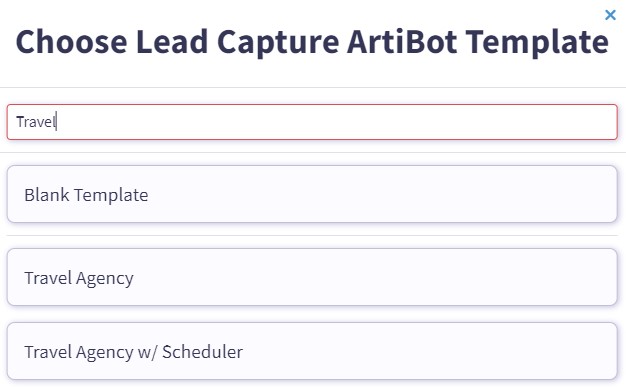The height and width of the screenshot is (387, 626).
Task: Close the template chooser dialog
Action: tap(610, 15)
